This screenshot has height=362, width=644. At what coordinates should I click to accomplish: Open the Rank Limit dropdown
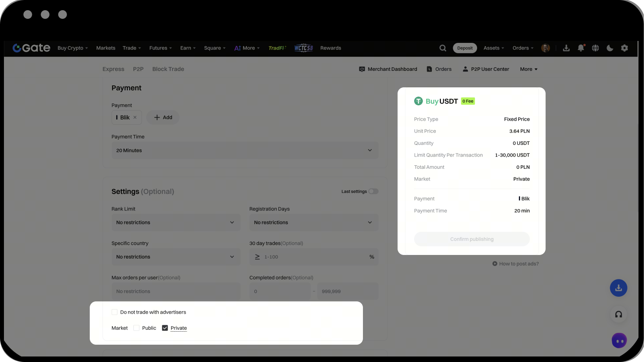176,222
